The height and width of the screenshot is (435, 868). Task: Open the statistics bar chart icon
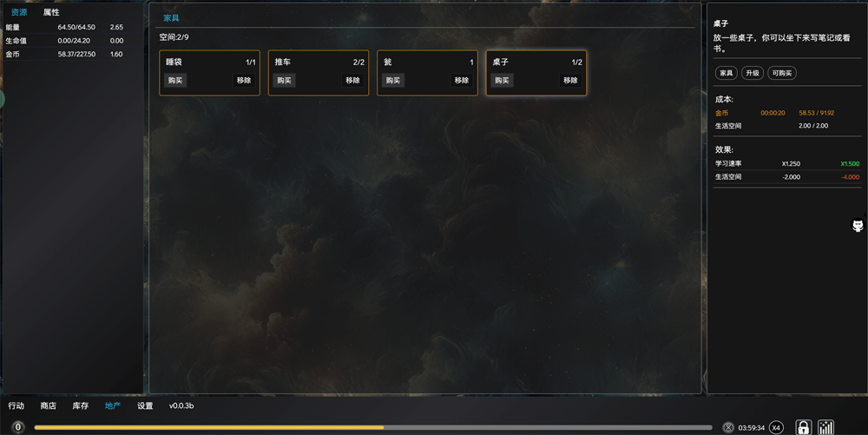825,427
